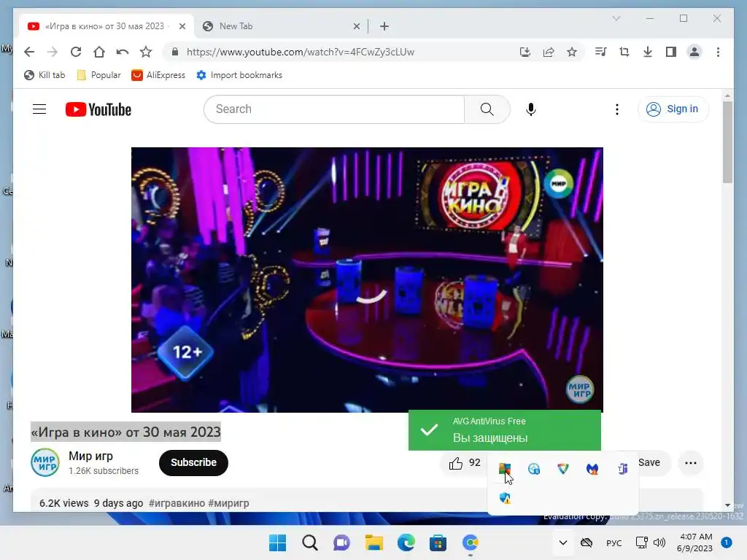This screenshot has width=747, height=560.
Task: Open the Windows Start menu
Action: pyautogui.click(x=277, y=542)
